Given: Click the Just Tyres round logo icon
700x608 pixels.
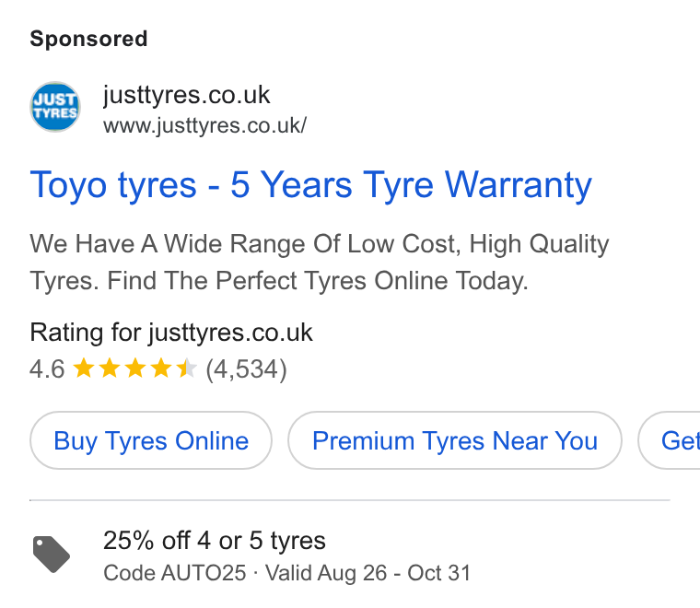Looking at the screenshot, I should pyautogui.click(x=55, y=107).
